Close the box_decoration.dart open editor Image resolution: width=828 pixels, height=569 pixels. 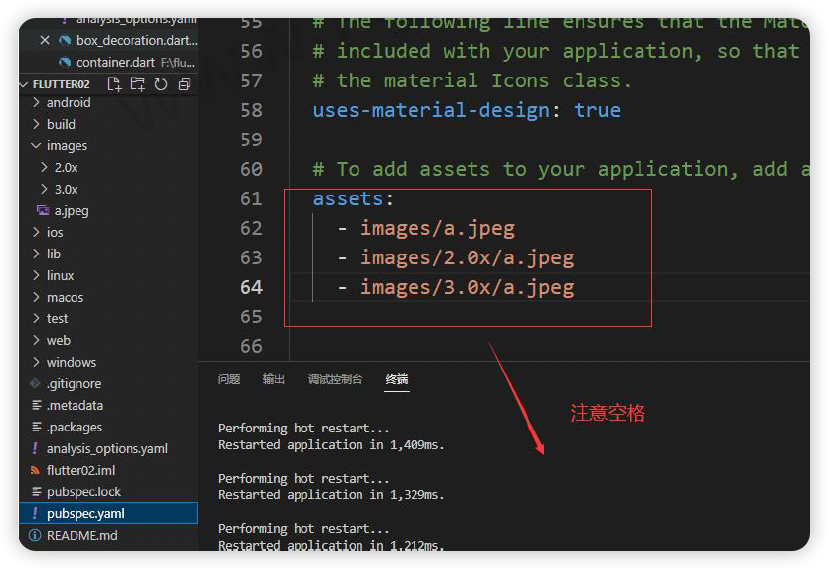click(x=44, y=41)
